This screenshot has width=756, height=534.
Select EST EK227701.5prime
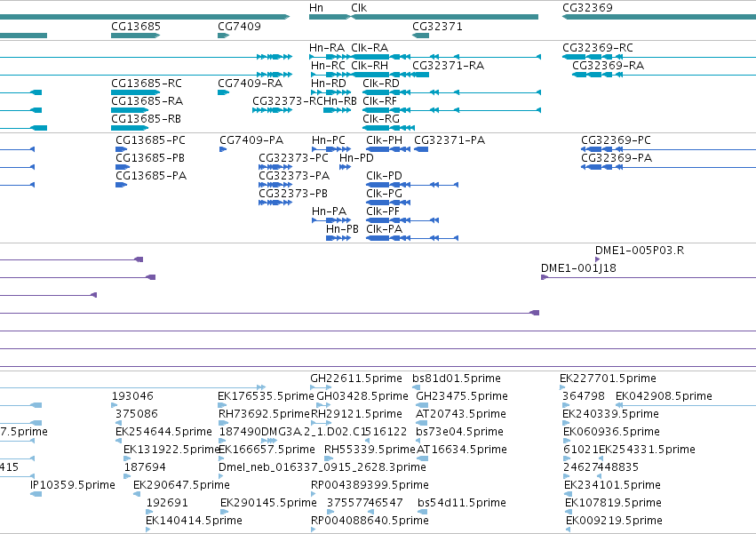point(562,387)
